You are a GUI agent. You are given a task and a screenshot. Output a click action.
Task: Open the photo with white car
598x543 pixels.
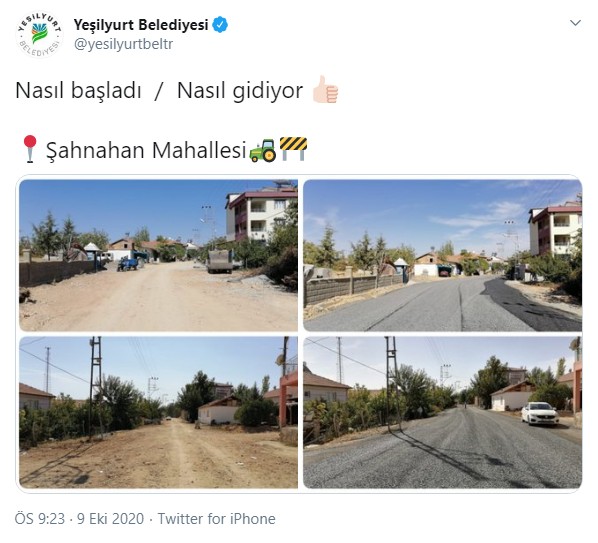442,412
